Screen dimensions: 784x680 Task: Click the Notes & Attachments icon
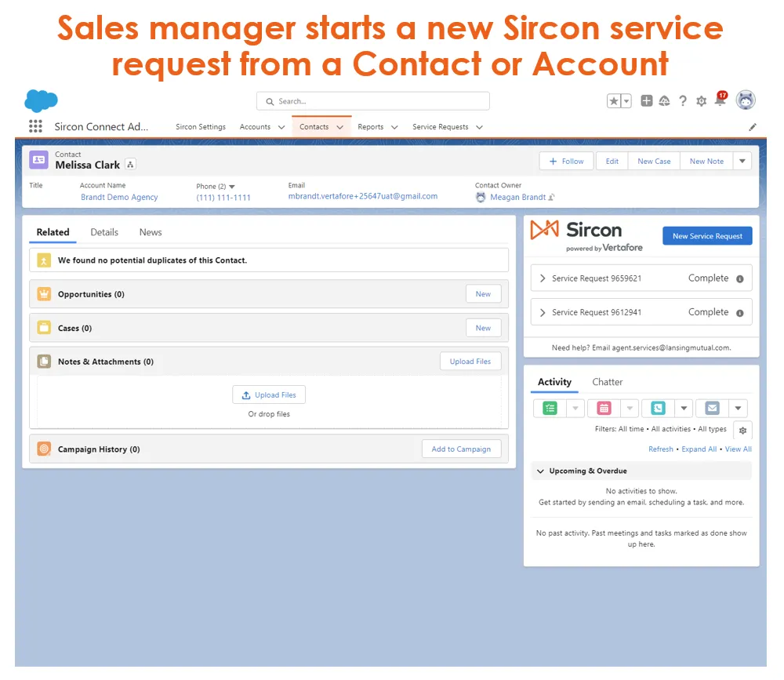(44, 362)
